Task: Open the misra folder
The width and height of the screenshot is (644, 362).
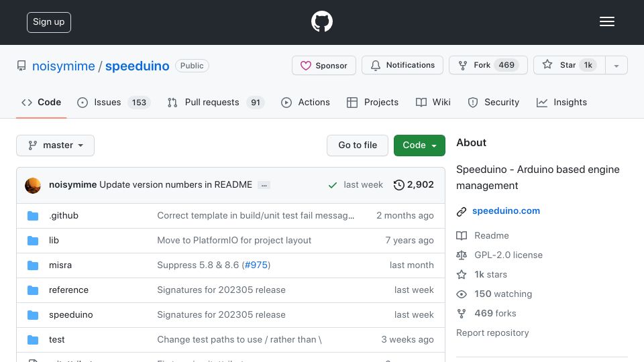Action: 60,265
